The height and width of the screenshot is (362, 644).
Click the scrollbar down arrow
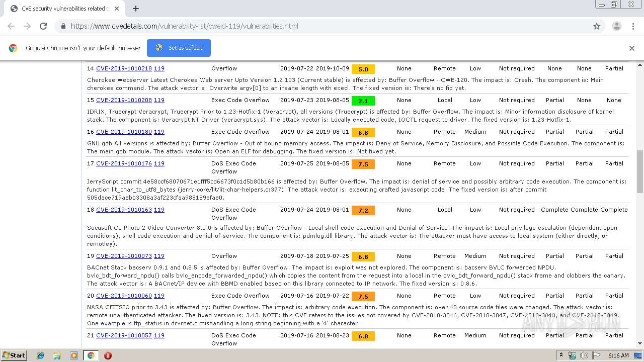pos(640,343)
